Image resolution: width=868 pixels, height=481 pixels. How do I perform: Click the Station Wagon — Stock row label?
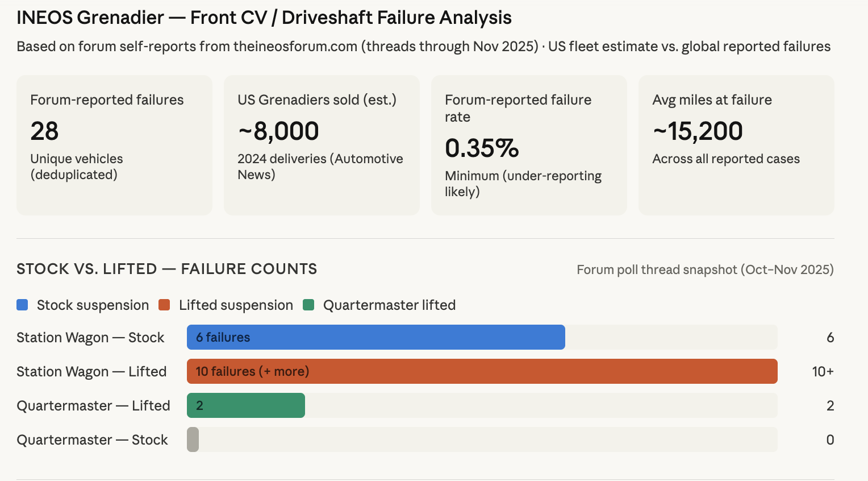click(90, 338)
